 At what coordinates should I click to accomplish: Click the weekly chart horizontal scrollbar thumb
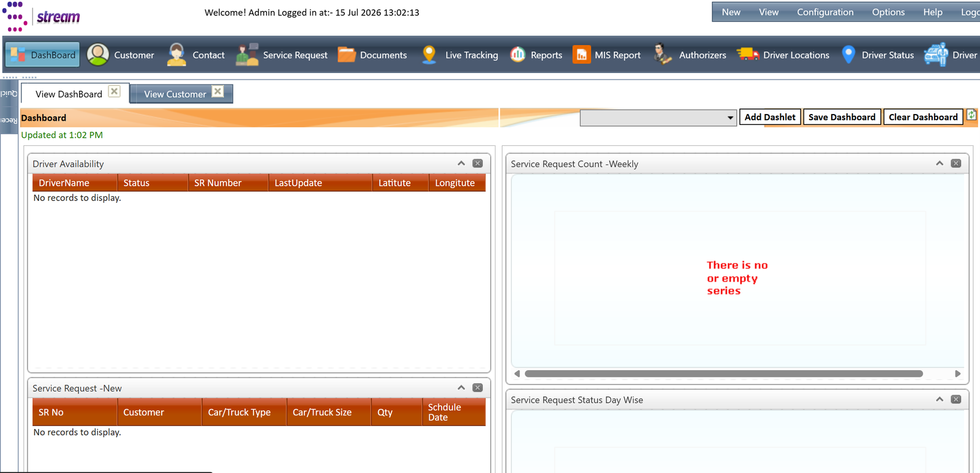click(x=724, y=374)
